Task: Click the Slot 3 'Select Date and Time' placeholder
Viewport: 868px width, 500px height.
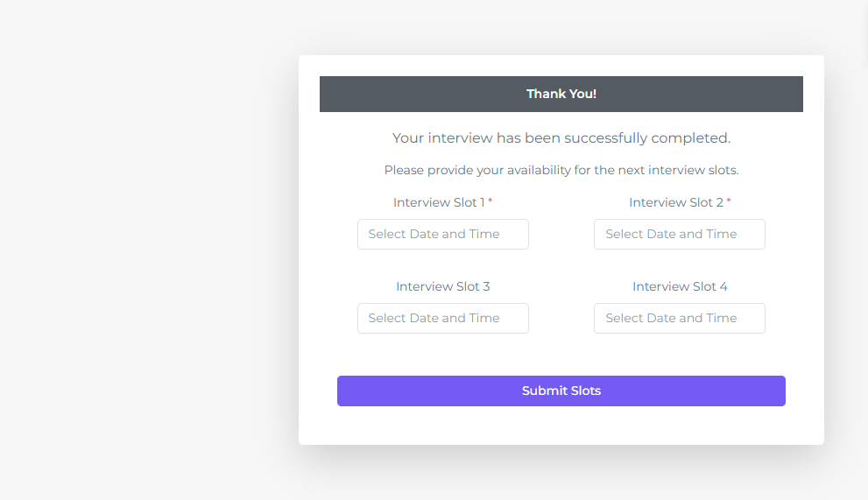Action: coord(434,318)
